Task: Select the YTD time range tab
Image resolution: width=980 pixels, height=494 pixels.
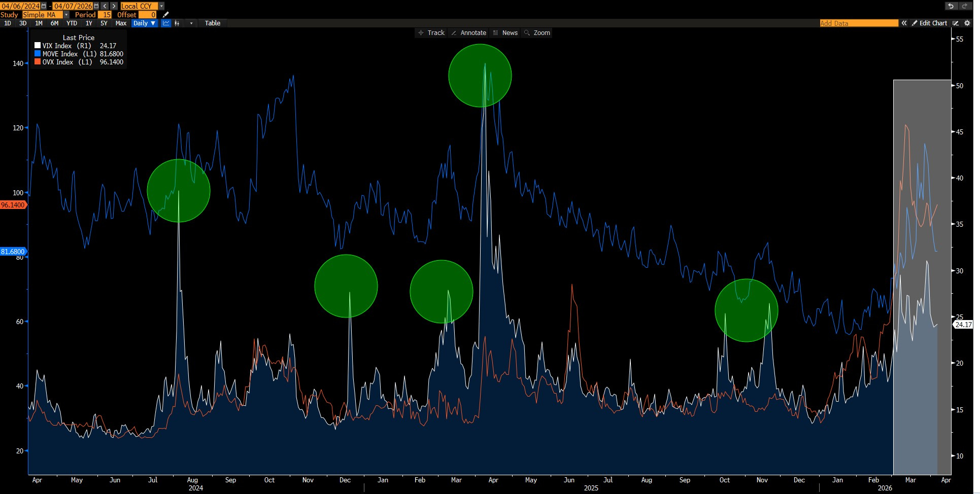Action: tap(72, 23)
